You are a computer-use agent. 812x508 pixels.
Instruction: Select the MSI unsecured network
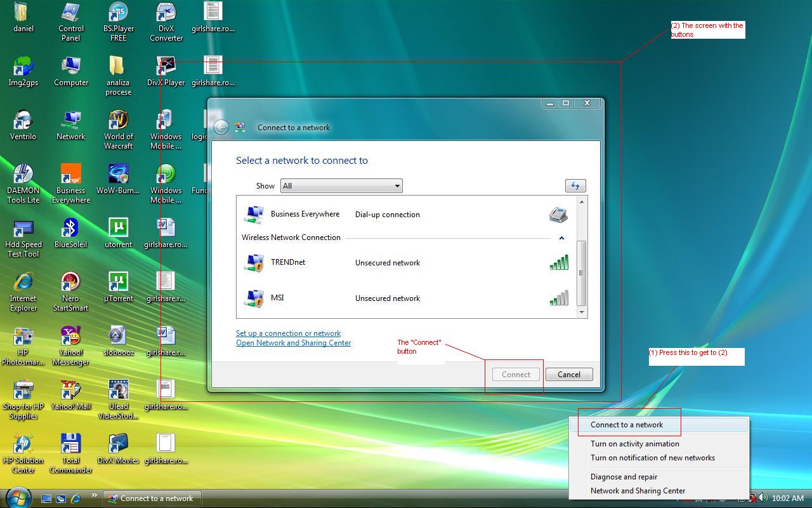coord(406,298)
